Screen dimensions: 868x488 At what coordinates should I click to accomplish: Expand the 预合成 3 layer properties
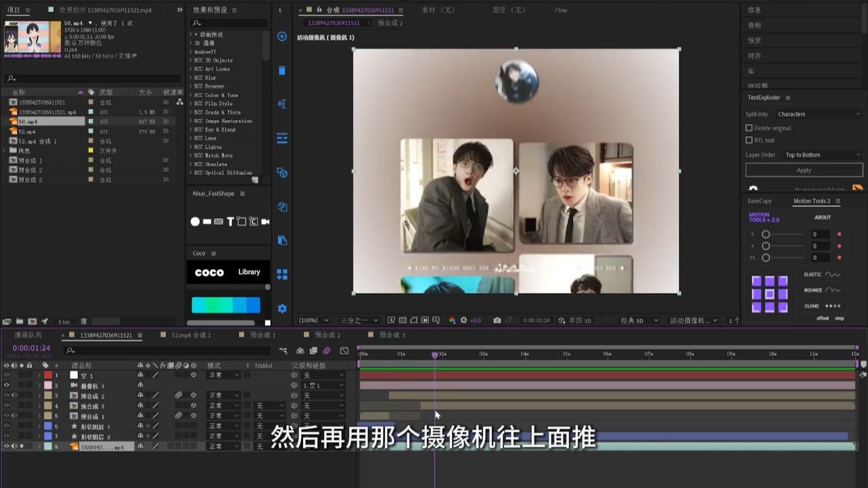click(x=39, y=406)
